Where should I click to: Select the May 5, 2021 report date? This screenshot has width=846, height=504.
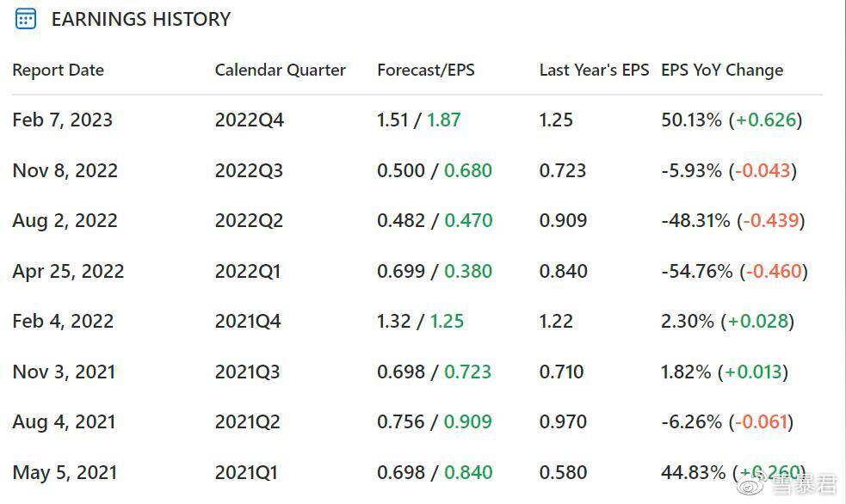tap(65, 473)
